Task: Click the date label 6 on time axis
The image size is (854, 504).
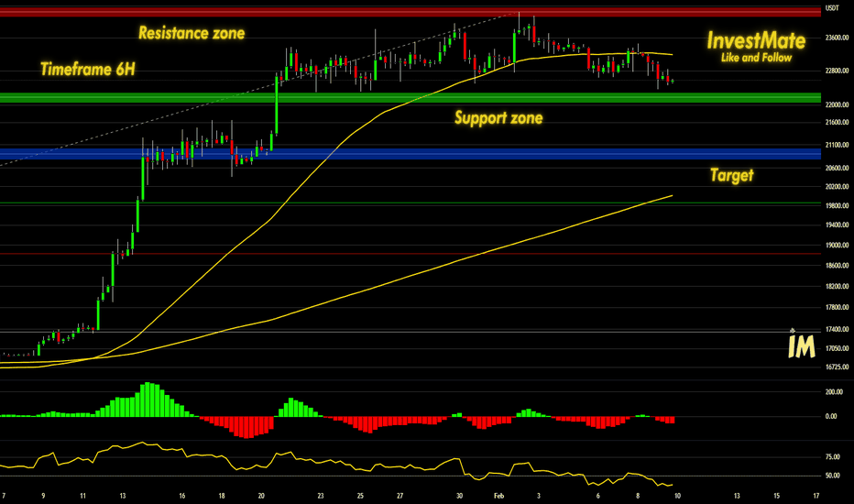Action: (x=598, y=496)
